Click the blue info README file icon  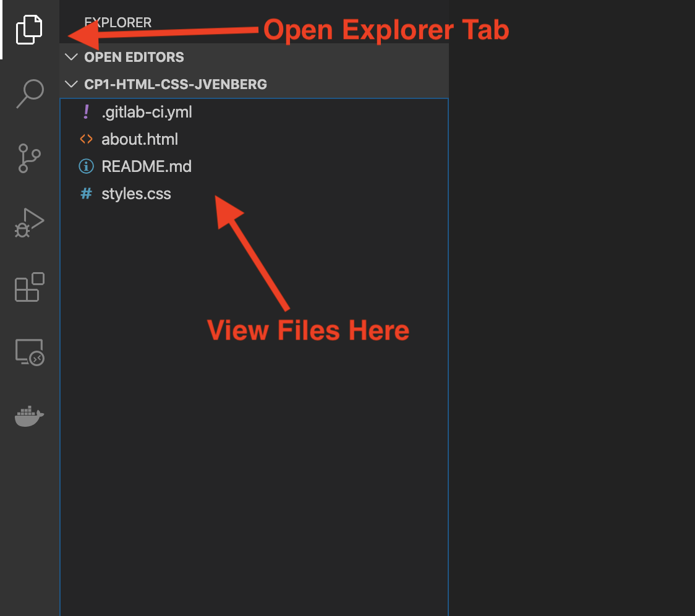[x=86, y=166]
